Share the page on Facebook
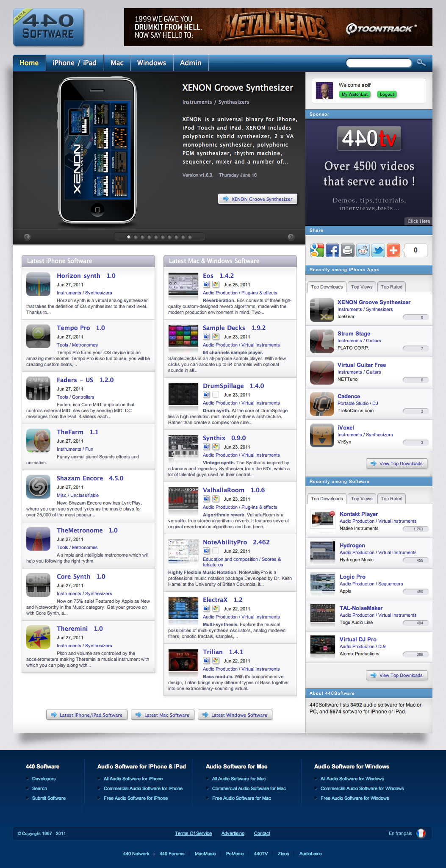446x868 pixels. point(332,250)
